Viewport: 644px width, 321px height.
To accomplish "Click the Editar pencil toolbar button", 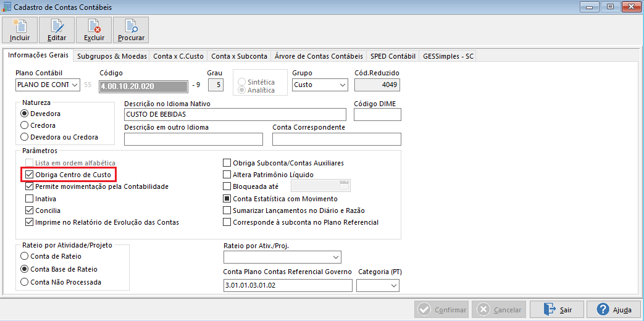I will (x=57, y=30).
